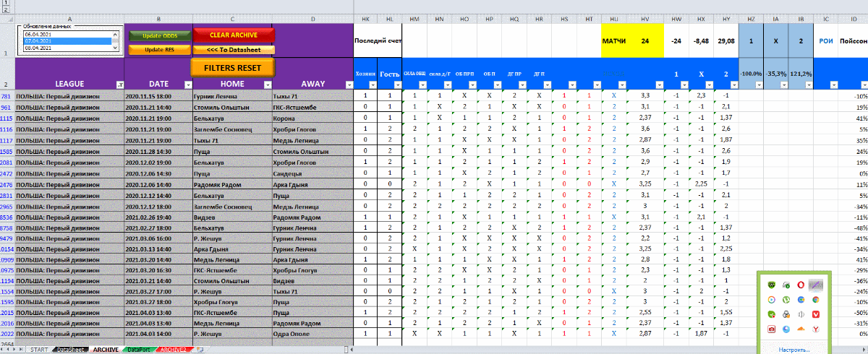Click the speaker volume tray icon
The image size is (868, 354).
pyautogui.click(x=801, y=314)
